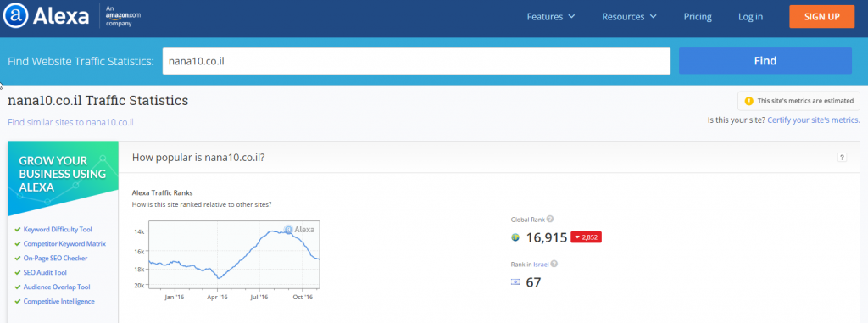Open Competitive Intelligence link
Image resolution: width=868 pixels, height=323 pixels.
[x=58, y=302]
